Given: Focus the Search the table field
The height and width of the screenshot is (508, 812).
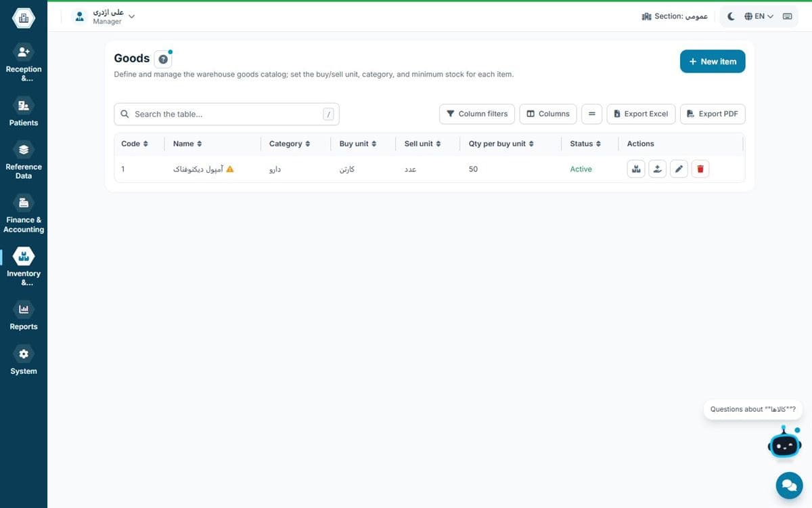Looking at the screenshot, I should [x=227, y=114].
